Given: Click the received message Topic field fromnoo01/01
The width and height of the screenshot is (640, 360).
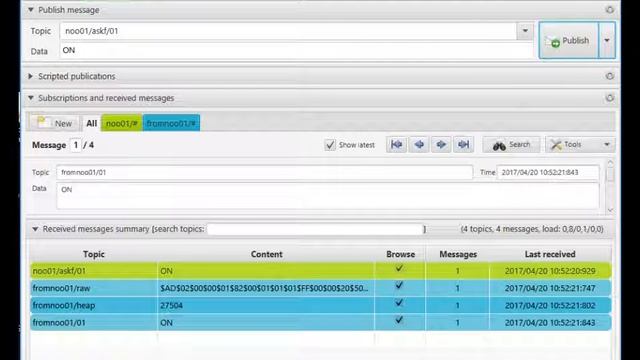Looking at the screenshot, I should (264, 172).
